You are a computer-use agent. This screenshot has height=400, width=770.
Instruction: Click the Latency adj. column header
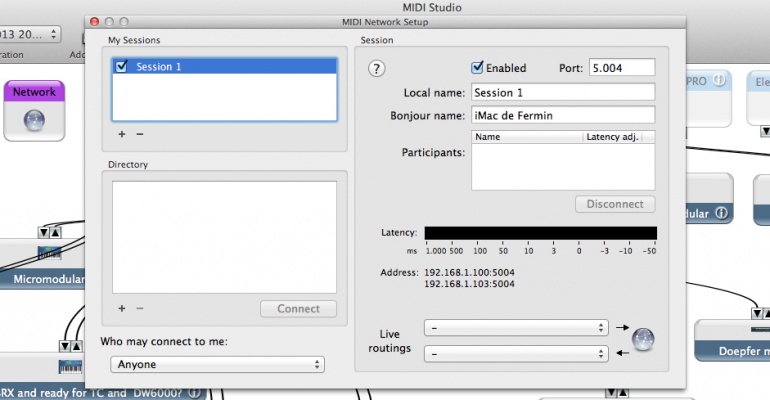(x=612, y=137)
